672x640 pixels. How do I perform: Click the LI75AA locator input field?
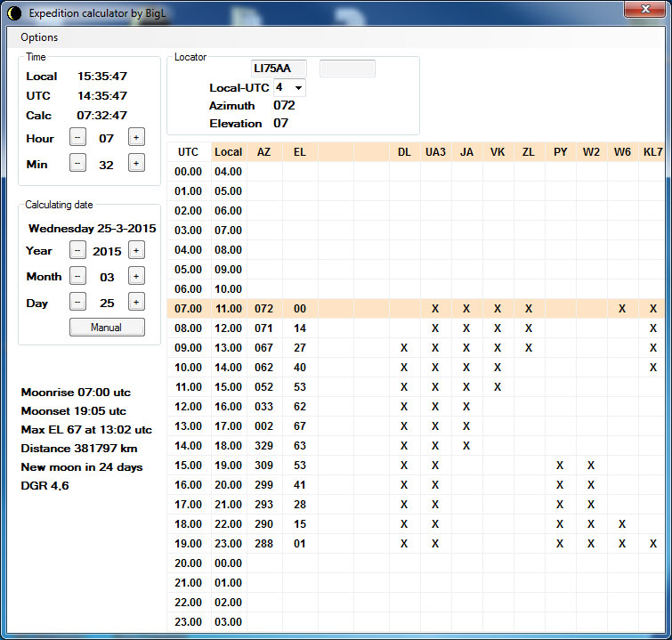[279, 69]
